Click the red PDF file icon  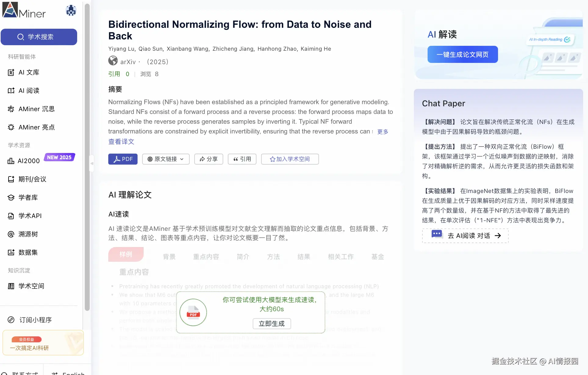click(x=193, y=312)
